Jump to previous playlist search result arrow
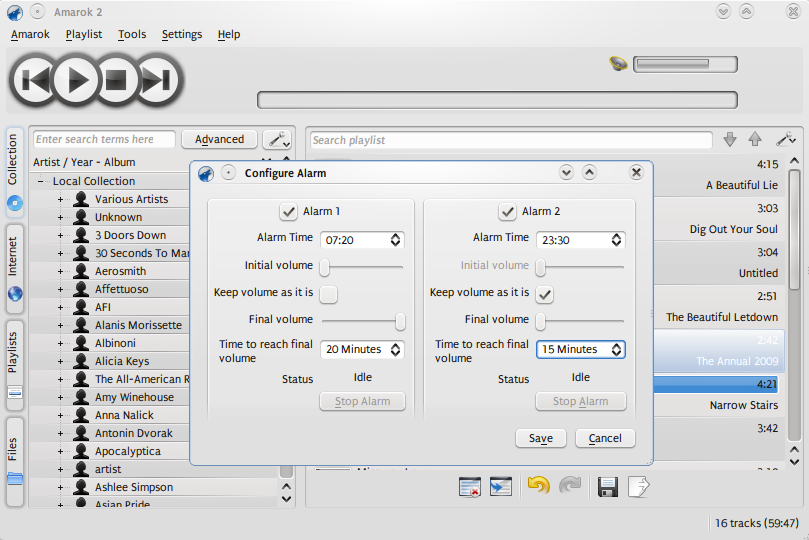Image resolution: width=809 pixels, height=540 pixels. click(x=755, y=139)
